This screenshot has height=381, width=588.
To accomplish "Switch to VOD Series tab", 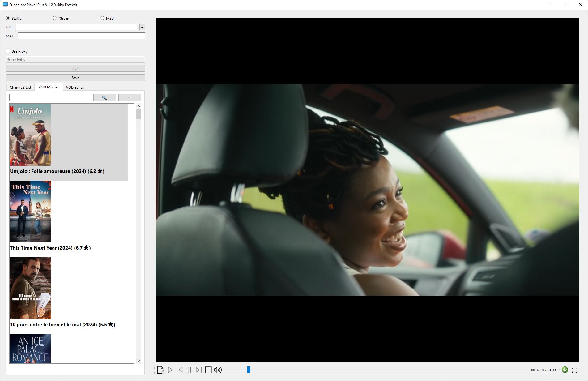I will [x=75, y=87].
